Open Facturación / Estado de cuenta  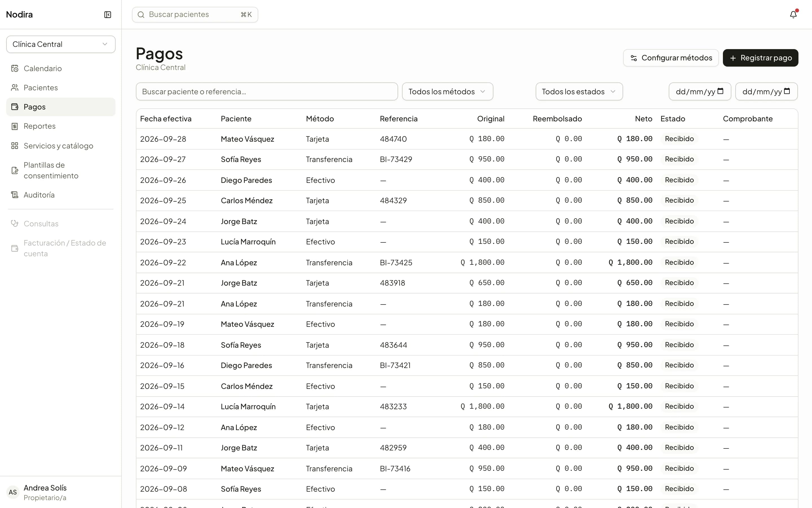point(61,248)
